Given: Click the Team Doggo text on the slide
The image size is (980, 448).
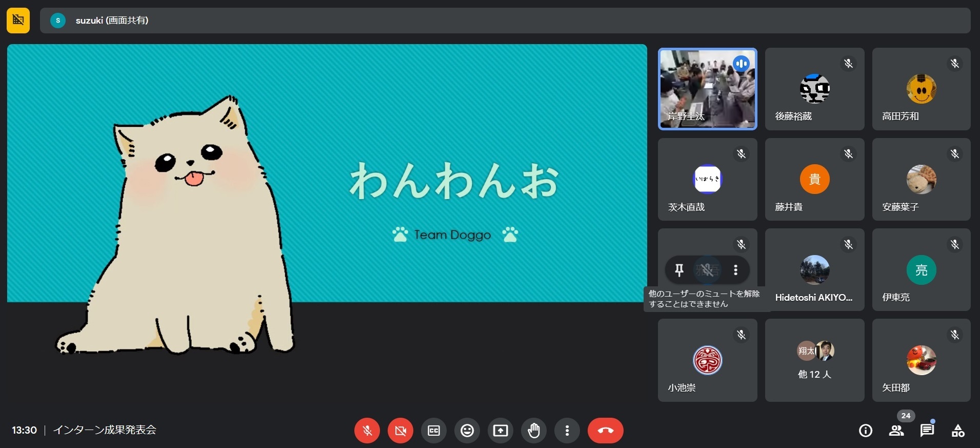Looking at the screenshot, I should point(452,235).
